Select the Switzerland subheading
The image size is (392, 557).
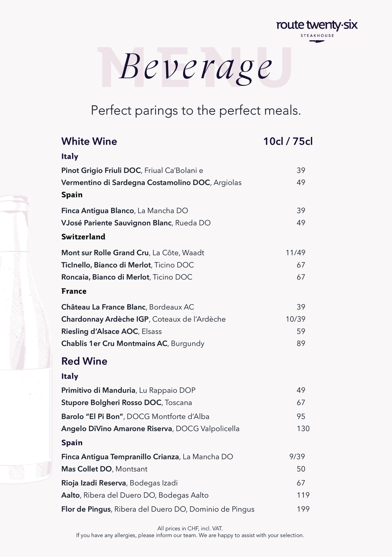(83, 237)
